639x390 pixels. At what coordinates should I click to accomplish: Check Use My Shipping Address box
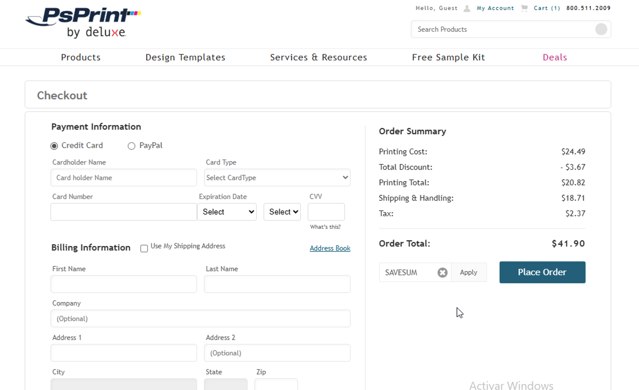144,248
